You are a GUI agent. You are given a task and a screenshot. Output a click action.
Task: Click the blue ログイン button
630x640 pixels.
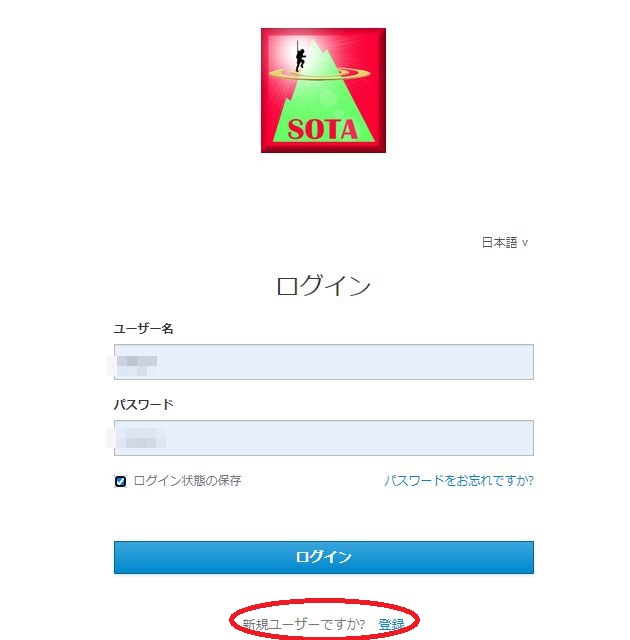[x=324, y=557]
